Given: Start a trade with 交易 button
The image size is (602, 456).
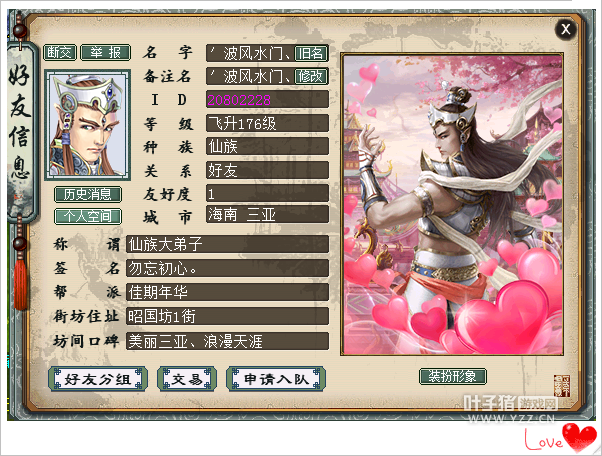Looking at the screenshot, I should (187, 379).
